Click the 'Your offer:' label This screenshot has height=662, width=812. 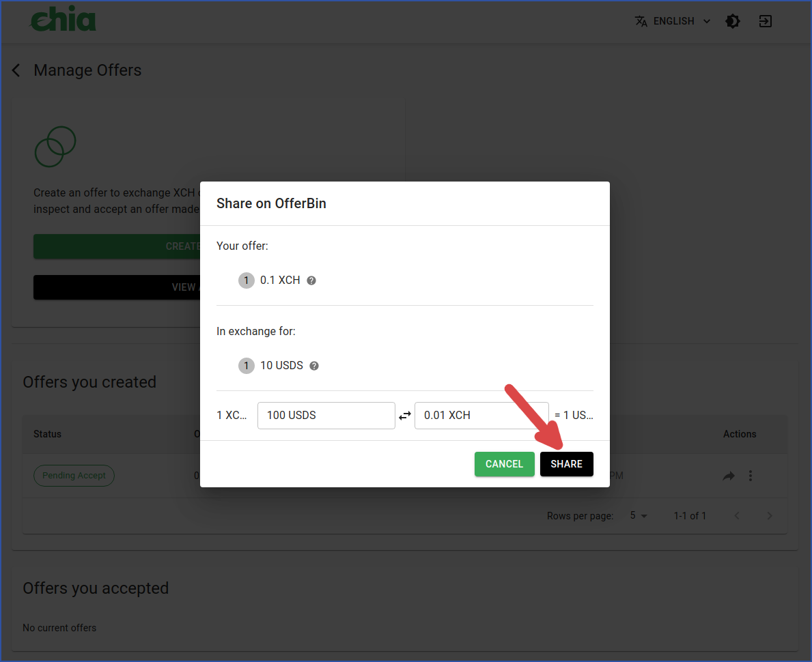pyautogui.click(x=242, y=246)
